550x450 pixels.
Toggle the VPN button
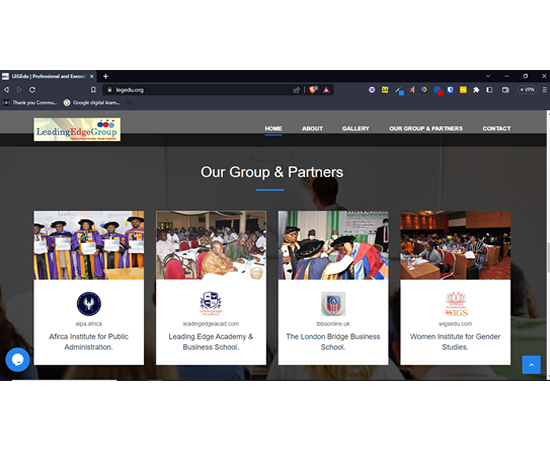(527, 90)
